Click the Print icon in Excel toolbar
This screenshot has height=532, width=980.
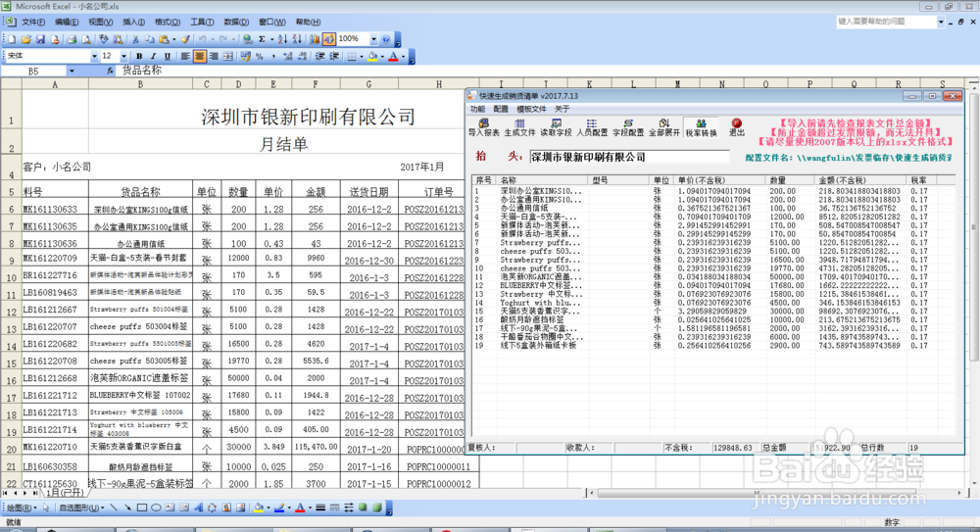72,39
